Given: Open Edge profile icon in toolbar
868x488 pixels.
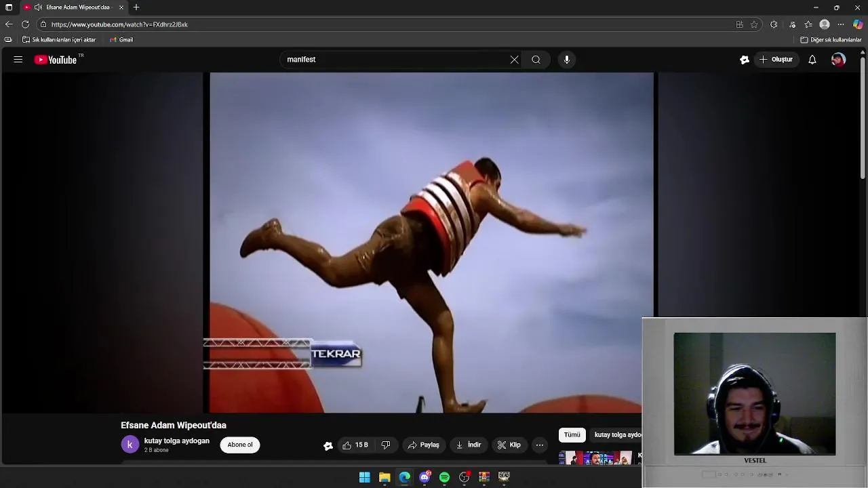Looking at the screenshot, I should (x=825, y=24).
